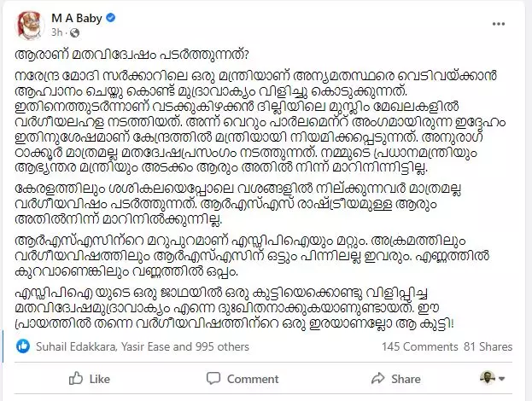Click the public globe audience icon
Image resolution: width=532 pixels, height=401 pixels.
click(74, 33)
